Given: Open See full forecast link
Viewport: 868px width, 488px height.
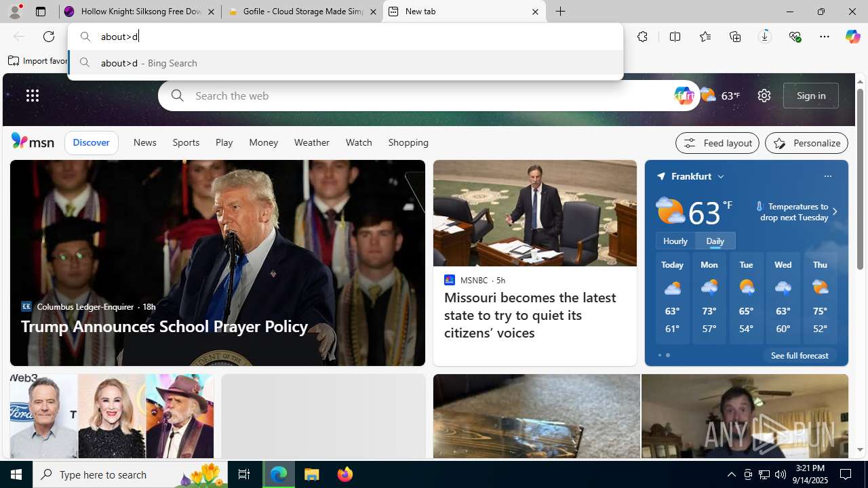Looking at the screenshot, I should 800,355.
